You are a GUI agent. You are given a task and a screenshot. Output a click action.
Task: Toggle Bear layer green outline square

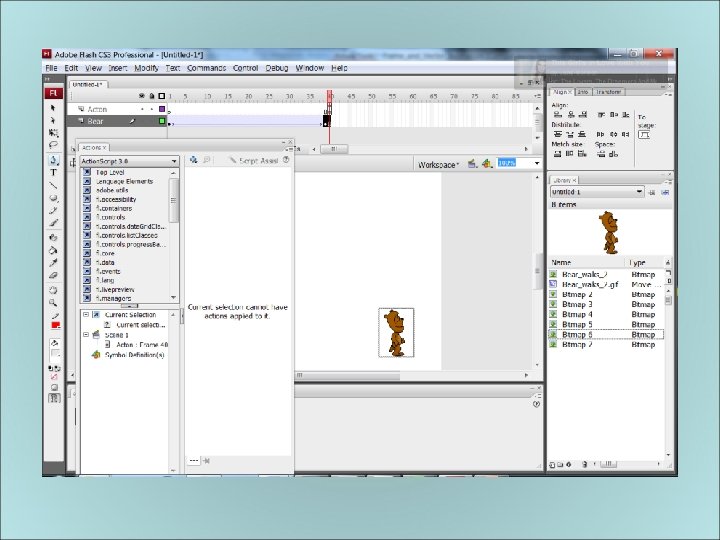pyautogui.click(x=162, y=121)
